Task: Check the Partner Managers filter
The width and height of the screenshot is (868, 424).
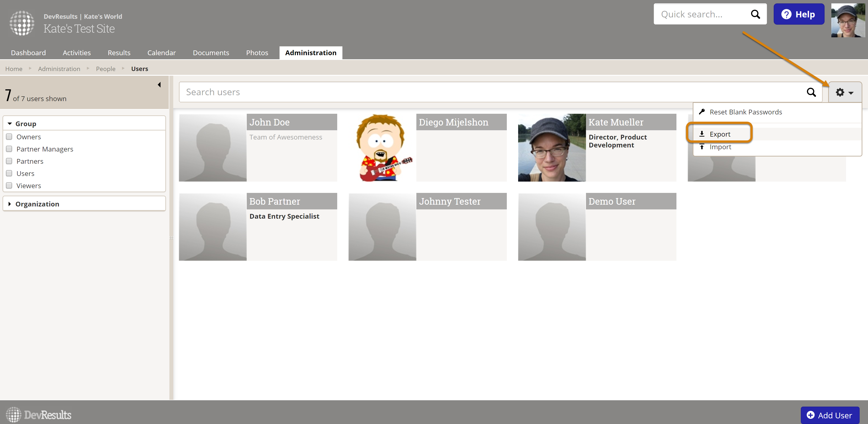Action: 9,149
